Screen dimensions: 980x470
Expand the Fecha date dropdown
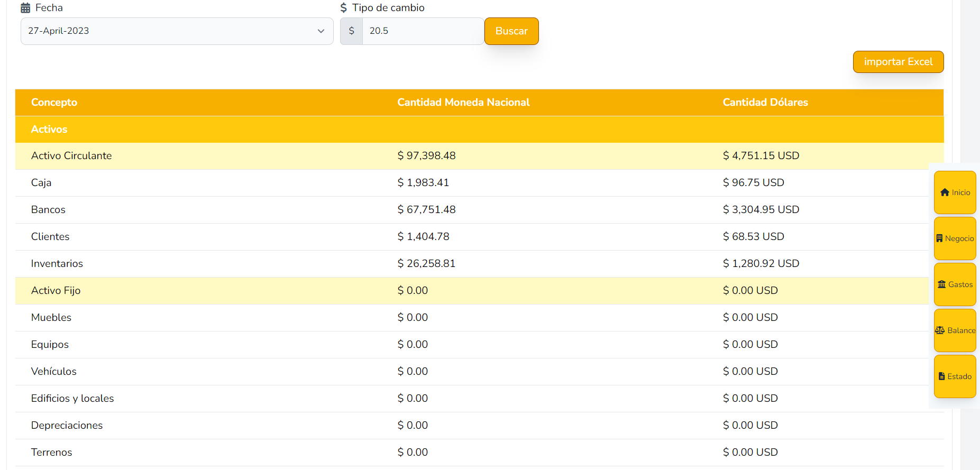click(x=177, y=31)
